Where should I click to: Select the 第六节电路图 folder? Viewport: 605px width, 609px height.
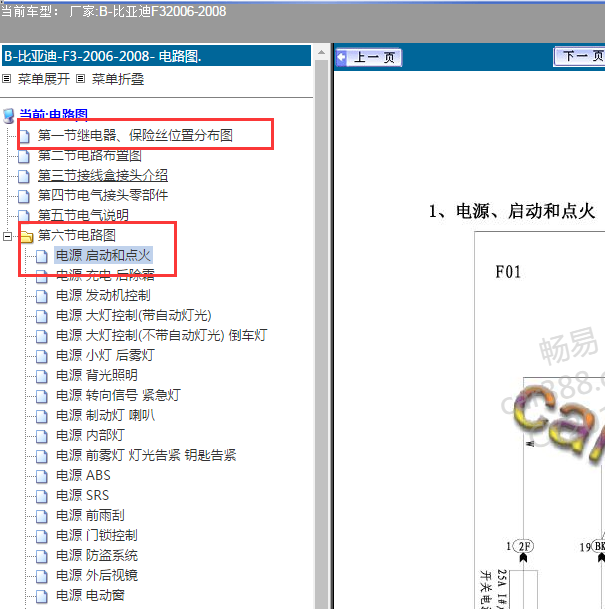[x=76, y=235]
